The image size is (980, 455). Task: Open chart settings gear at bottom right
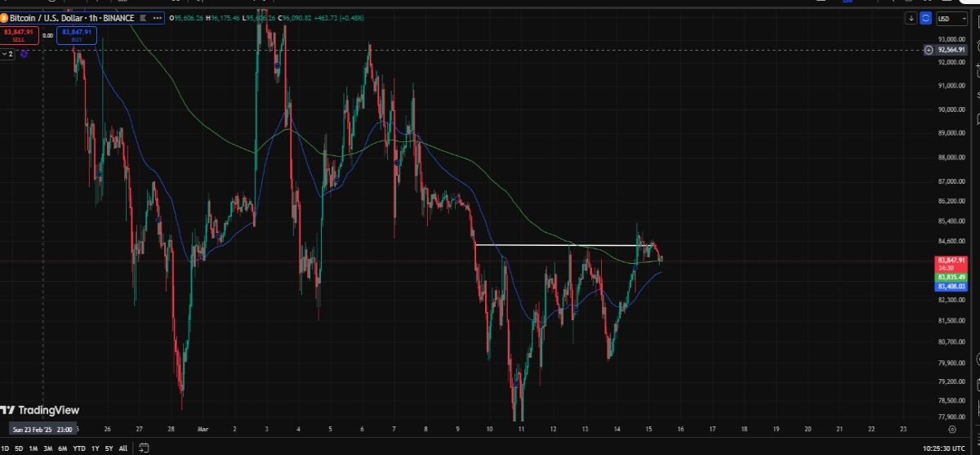pyautogui.click(x=952, y=428)
